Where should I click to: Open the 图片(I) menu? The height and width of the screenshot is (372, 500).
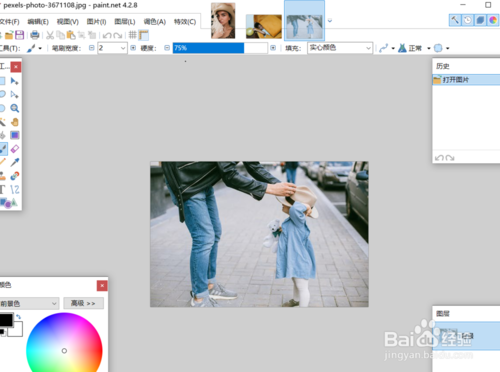pyautogui.click(x=96, y=22)
